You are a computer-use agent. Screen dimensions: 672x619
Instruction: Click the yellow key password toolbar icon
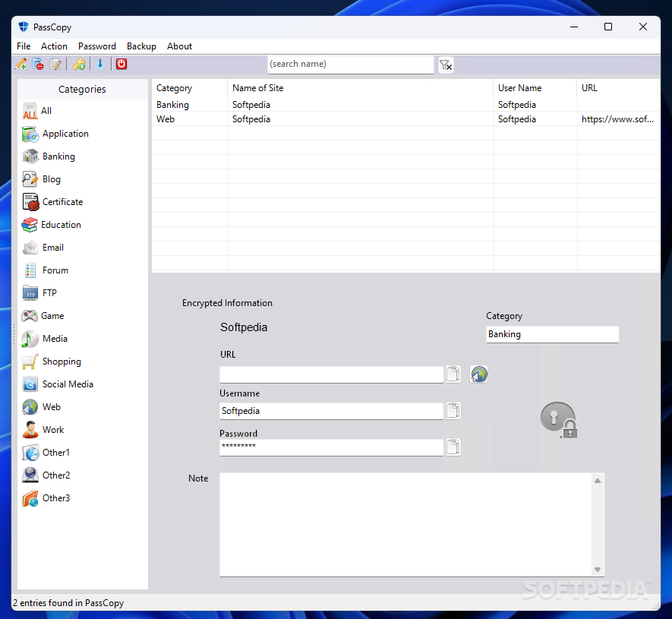[79, 64]
